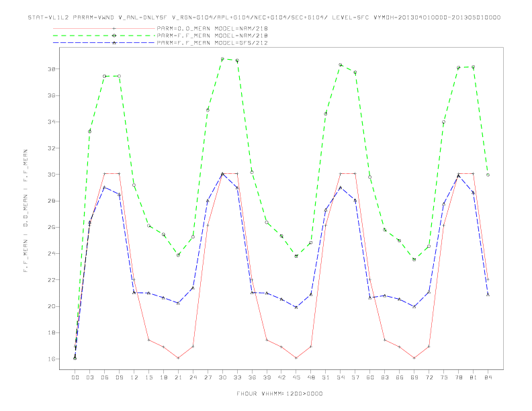Click the plus marker on the red legend line
The height and width of the screenshot is (411, 532).
[114, 28]
